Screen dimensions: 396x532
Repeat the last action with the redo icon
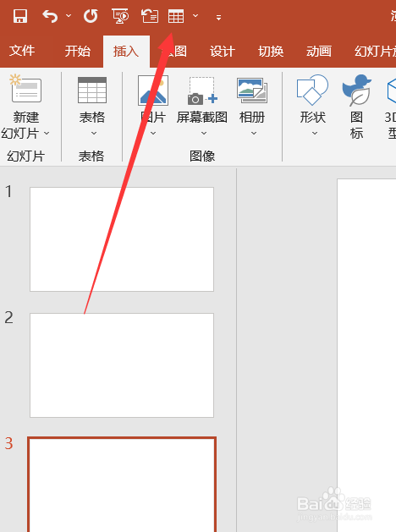pyautogui.click(x=91, y=16)
